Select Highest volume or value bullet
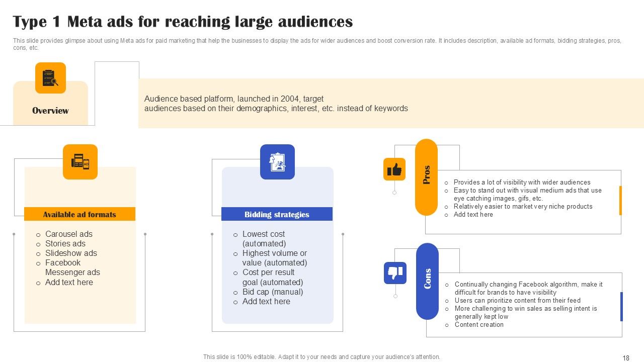 (x=275, y=258)
